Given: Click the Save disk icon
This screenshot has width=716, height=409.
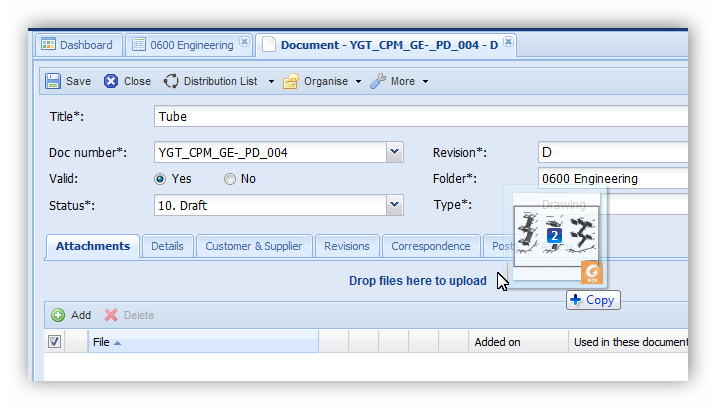Looking at the screenshot, I should point(53,81).
